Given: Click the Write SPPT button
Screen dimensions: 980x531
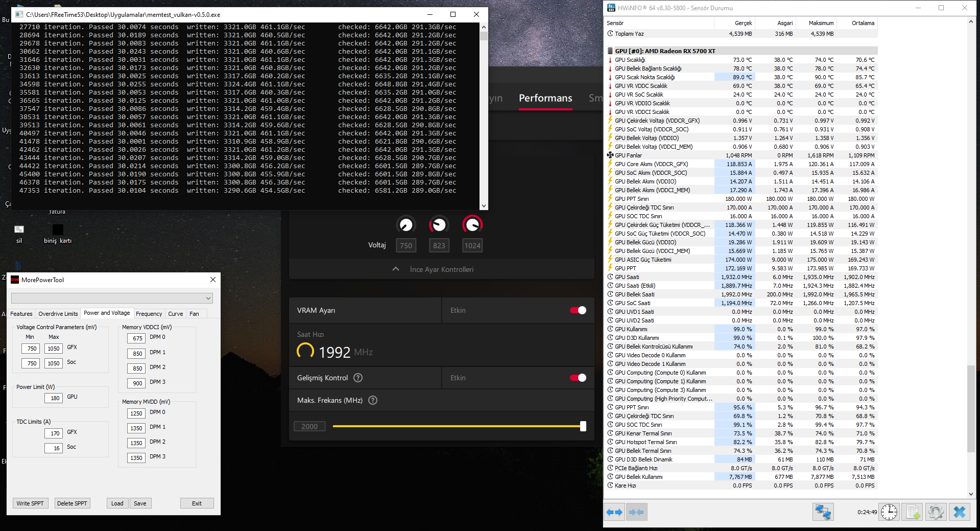Looking at the screenshot, I should pos(30,503).
